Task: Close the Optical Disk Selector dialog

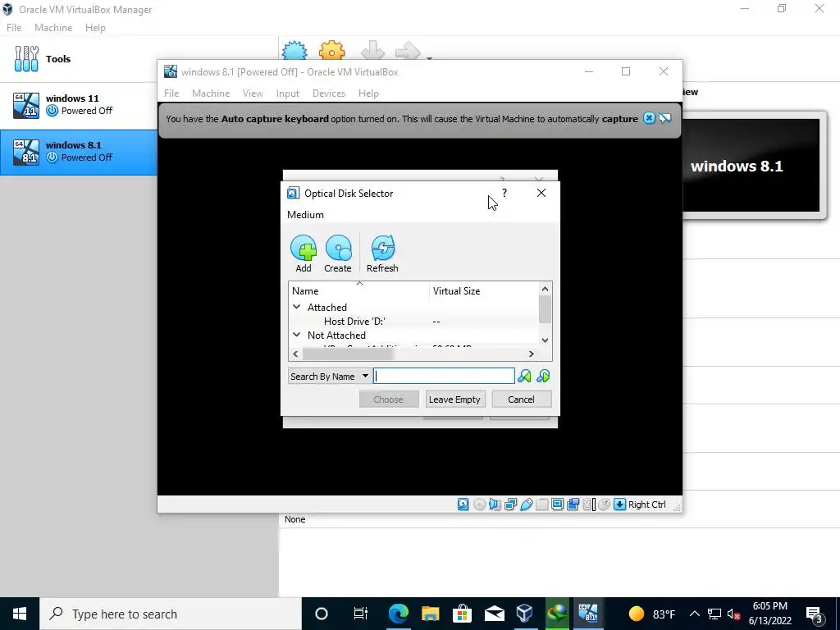Action: click(541, 193)
